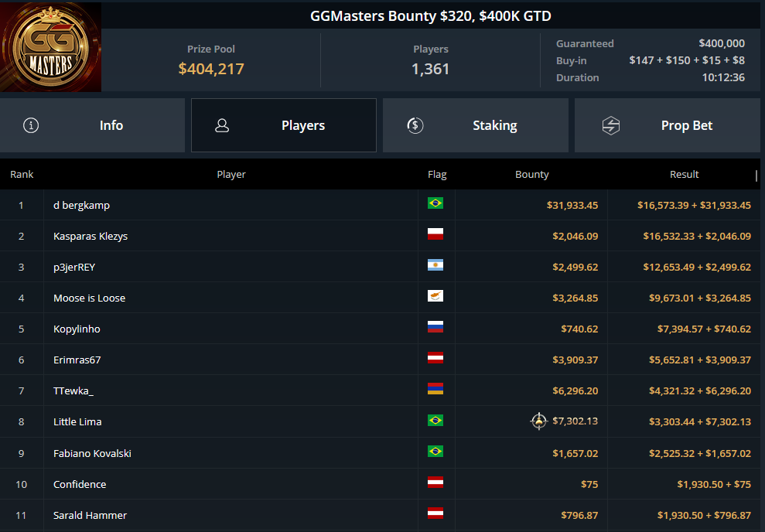
Task: Click result $16,532.33 + $2,046.09
Action: point(697,236)
